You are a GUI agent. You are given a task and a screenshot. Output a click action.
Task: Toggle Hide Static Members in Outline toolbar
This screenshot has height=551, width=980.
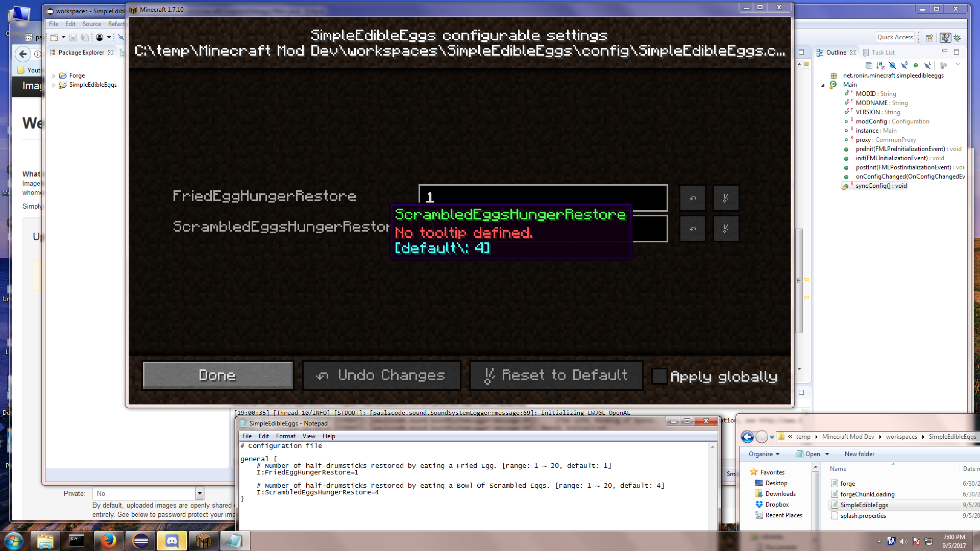904,65
